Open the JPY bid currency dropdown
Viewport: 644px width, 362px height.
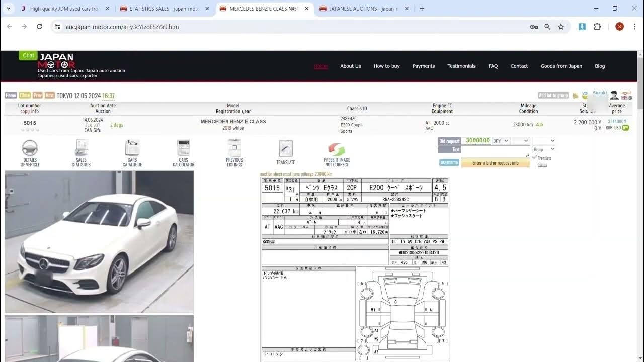point(501,141)
